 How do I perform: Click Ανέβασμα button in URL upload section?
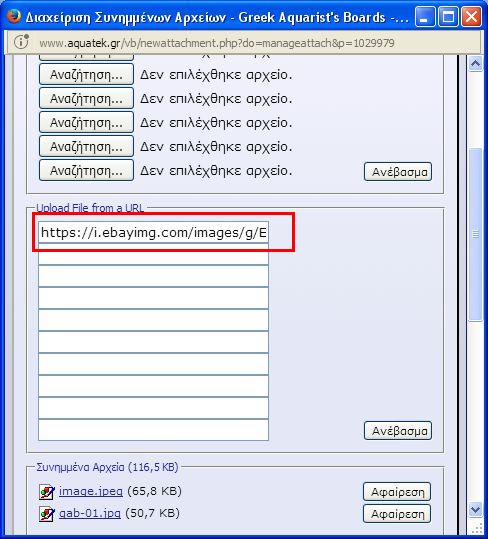tap(398, 431)
